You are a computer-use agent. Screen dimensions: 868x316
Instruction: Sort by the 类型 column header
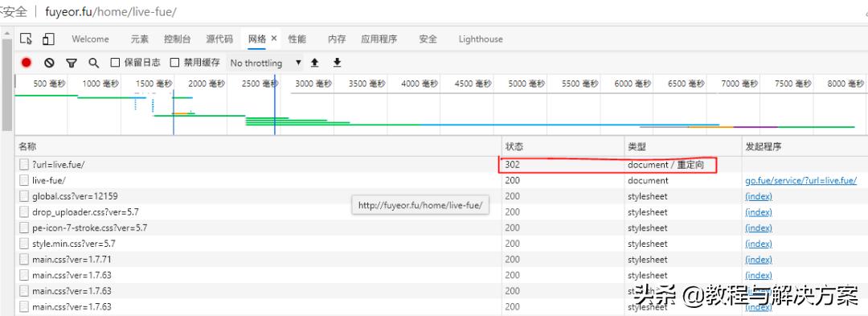tap(682, 146)
